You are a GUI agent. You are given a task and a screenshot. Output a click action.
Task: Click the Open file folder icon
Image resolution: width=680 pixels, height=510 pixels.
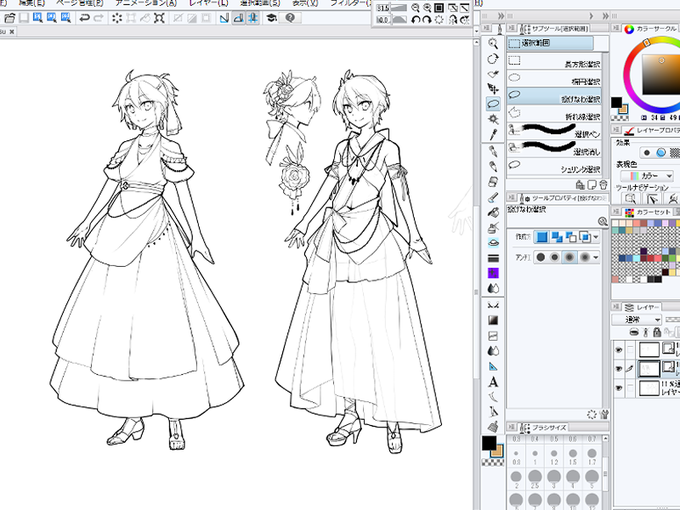tap(10, 18)
